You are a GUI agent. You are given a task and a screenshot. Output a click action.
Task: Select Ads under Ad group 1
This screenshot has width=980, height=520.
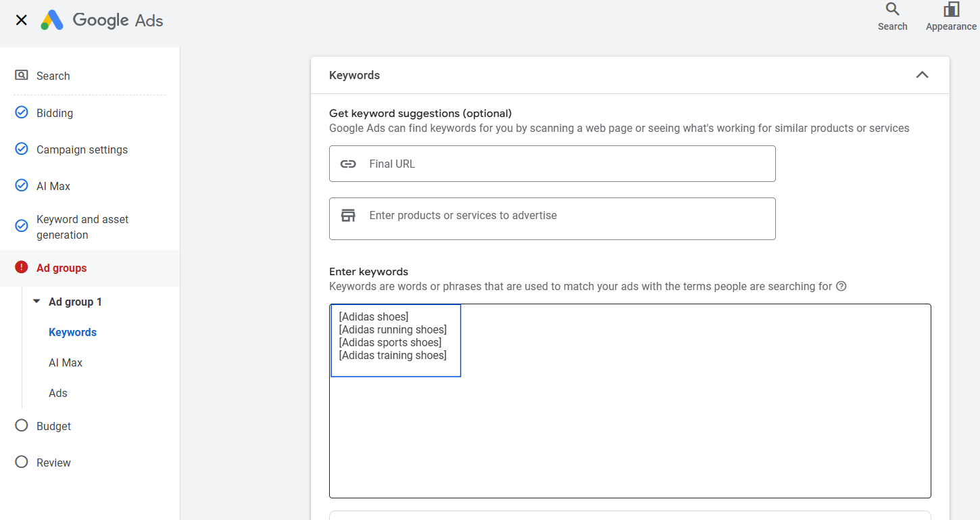click(x=58, y=393)
